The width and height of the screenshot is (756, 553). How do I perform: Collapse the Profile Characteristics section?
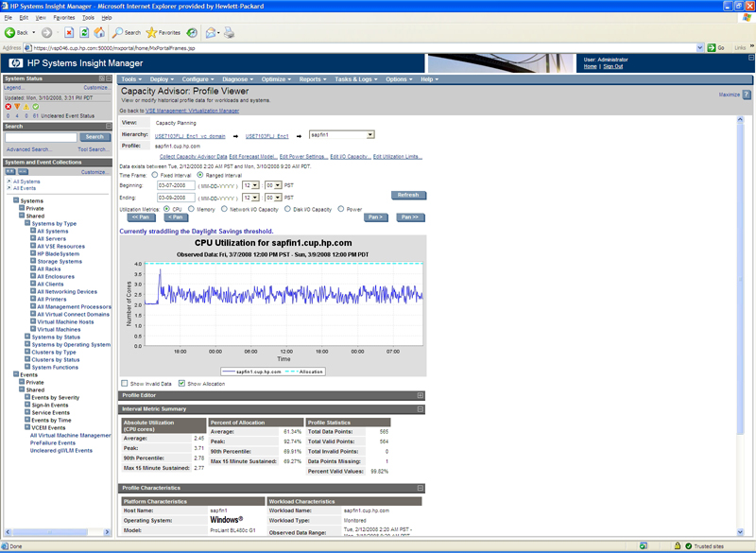point(421,489)
